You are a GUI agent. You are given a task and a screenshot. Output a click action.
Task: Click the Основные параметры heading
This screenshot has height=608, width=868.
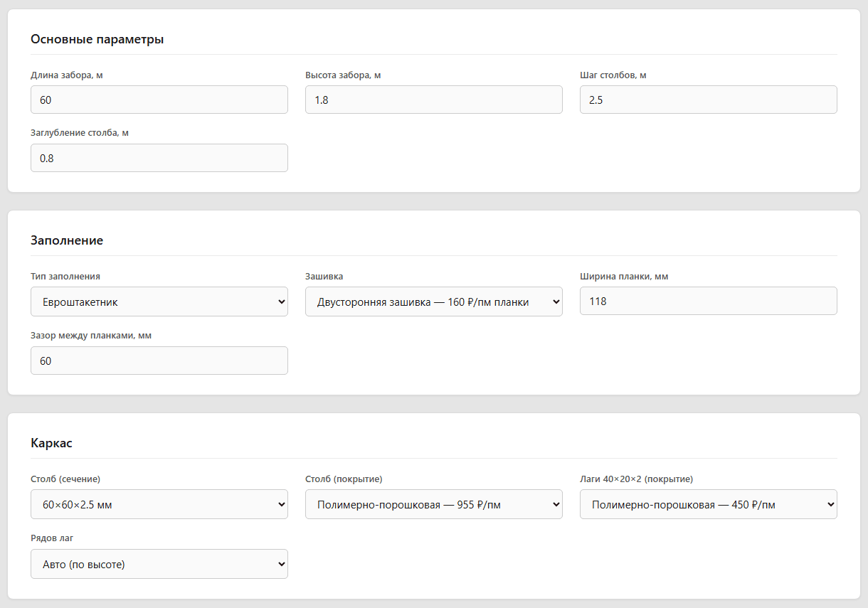point(97,39)
